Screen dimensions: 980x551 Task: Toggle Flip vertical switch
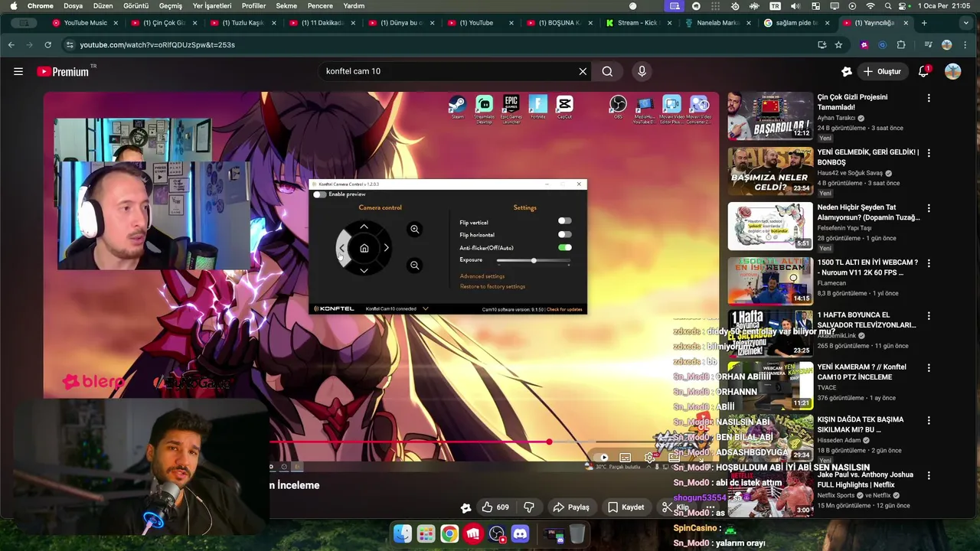point(564,221)
